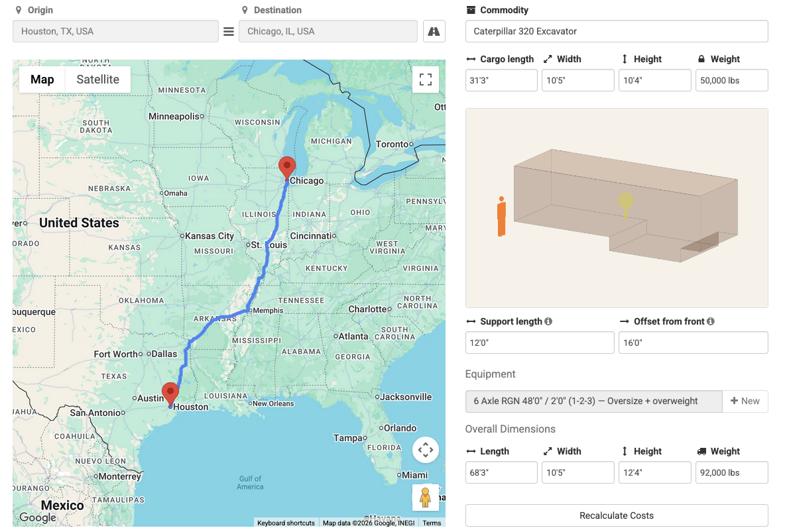Image resolution: width=785 pixels, height=532 pixels.
Task: Click the overall Width field
Action: tap(577, 472)
